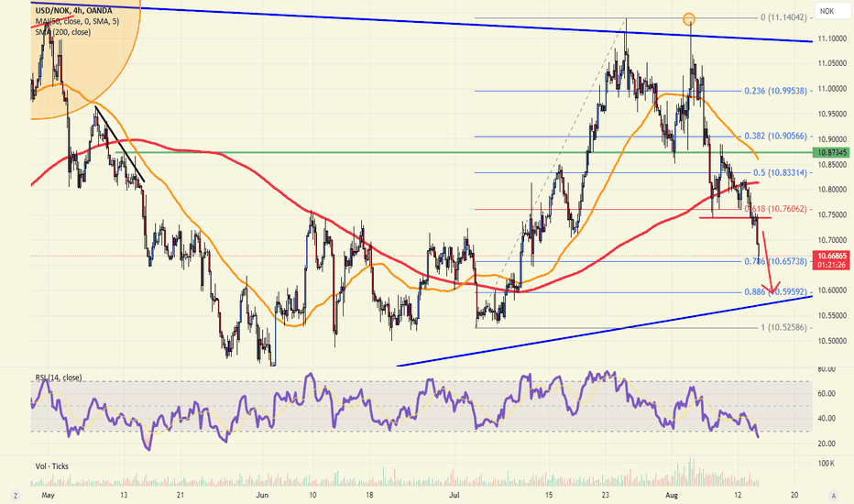
Task: Select the Fibonacci 0 (11.14042) level label
Action: tap(783, 17)
